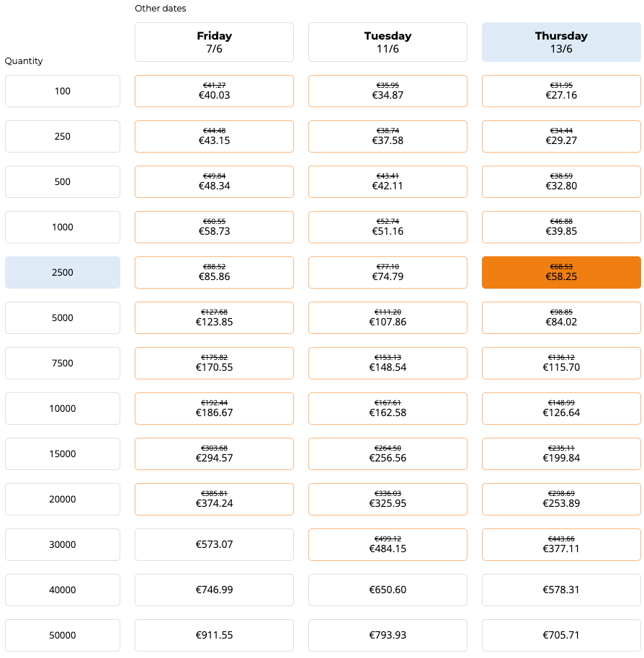644x658 pixels.
Task: Select the €148.54 Tuesday price
Action: click(388, 363)
